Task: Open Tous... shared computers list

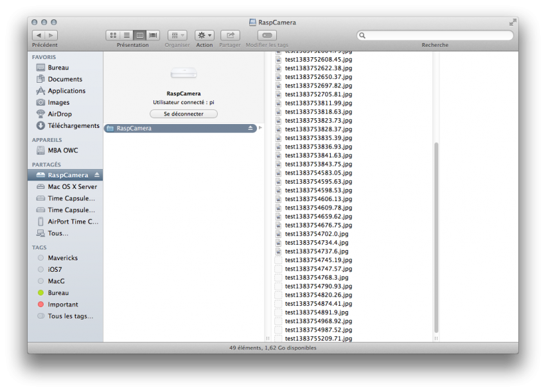Action: [65, 233]
